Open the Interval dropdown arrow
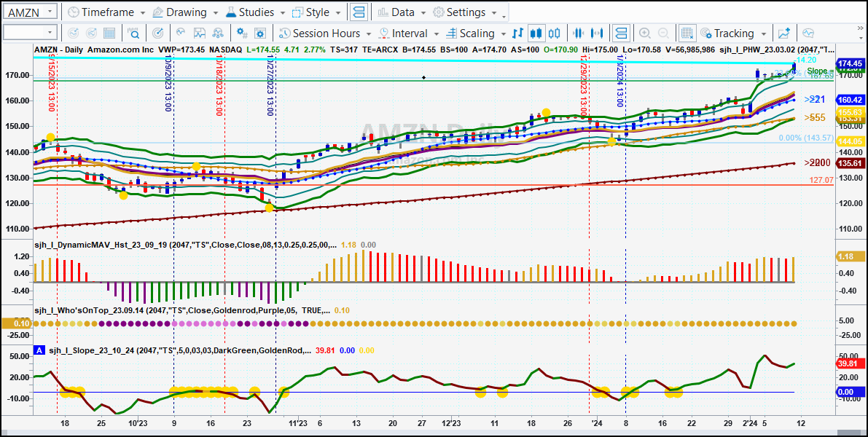 coord(437,34)
